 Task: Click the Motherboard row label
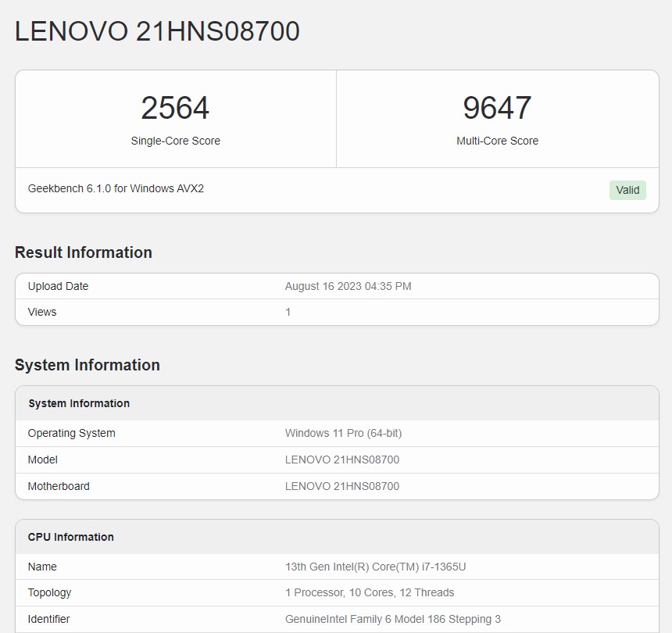click(x=59, y=486)
